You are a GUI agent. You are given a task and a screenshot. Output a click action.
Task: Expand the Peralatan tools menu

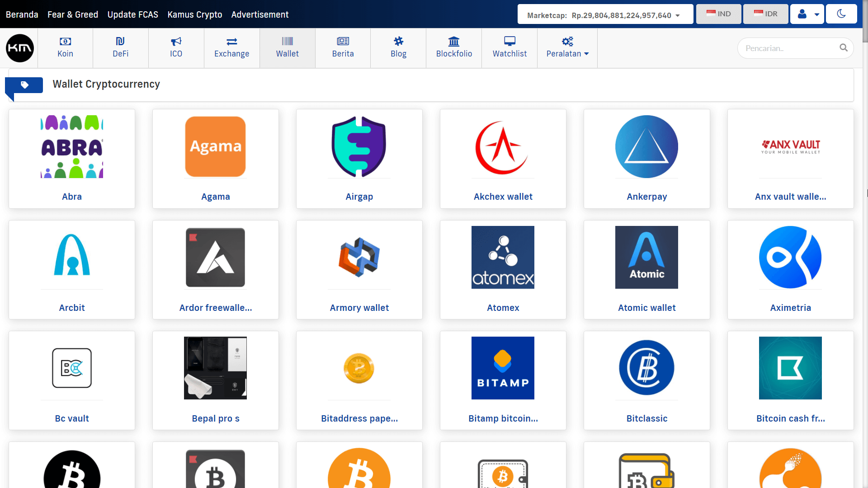567,48
